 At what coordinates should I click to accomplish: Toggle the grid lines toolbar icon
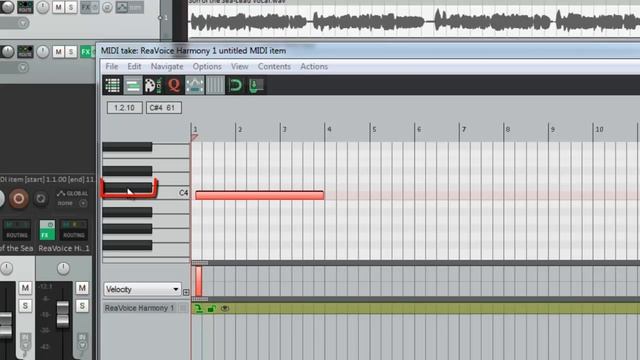click(215, 85)
